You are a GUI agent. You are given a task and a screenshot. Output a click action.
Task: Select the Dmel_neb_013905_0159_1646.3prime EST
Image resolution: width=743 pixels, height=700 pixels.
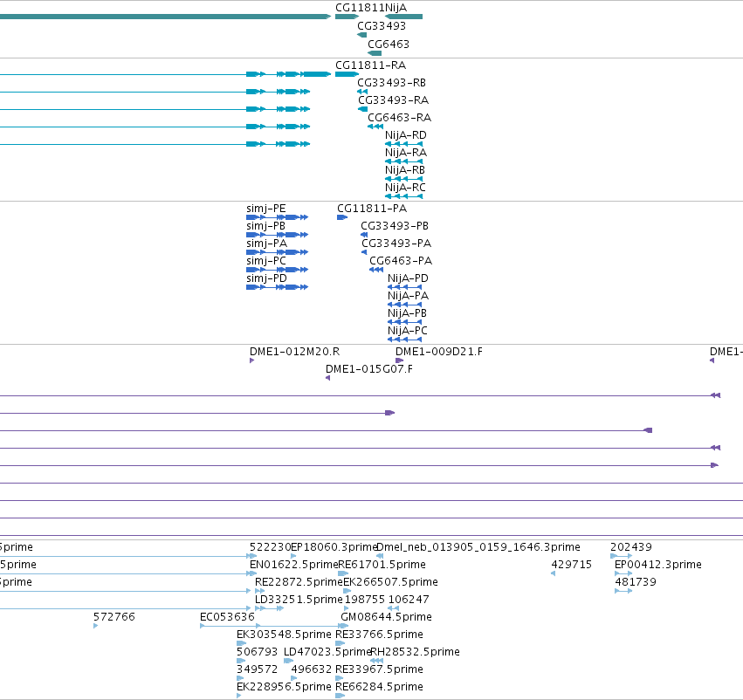[x=380, y=556]
